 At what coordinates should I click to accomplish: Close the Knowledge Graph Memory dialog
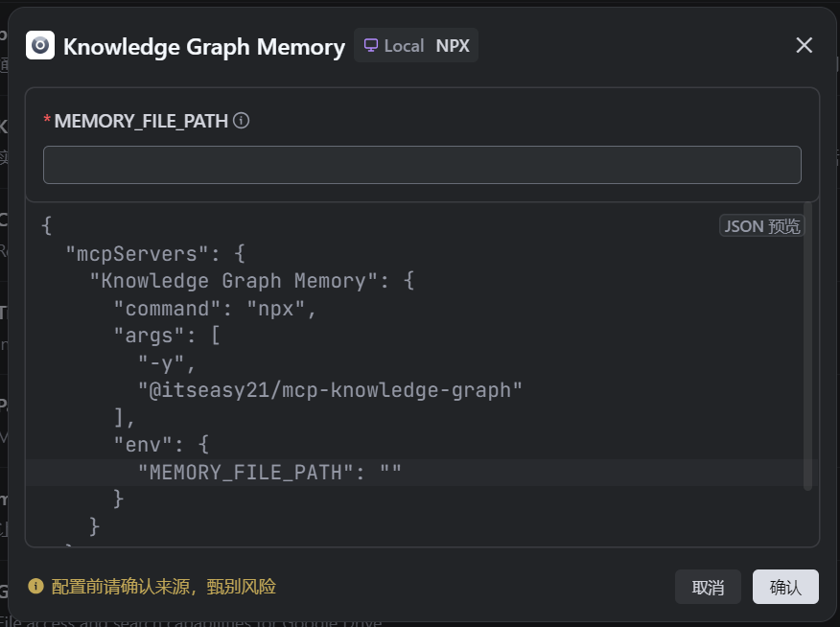click(x=804, y=45)
